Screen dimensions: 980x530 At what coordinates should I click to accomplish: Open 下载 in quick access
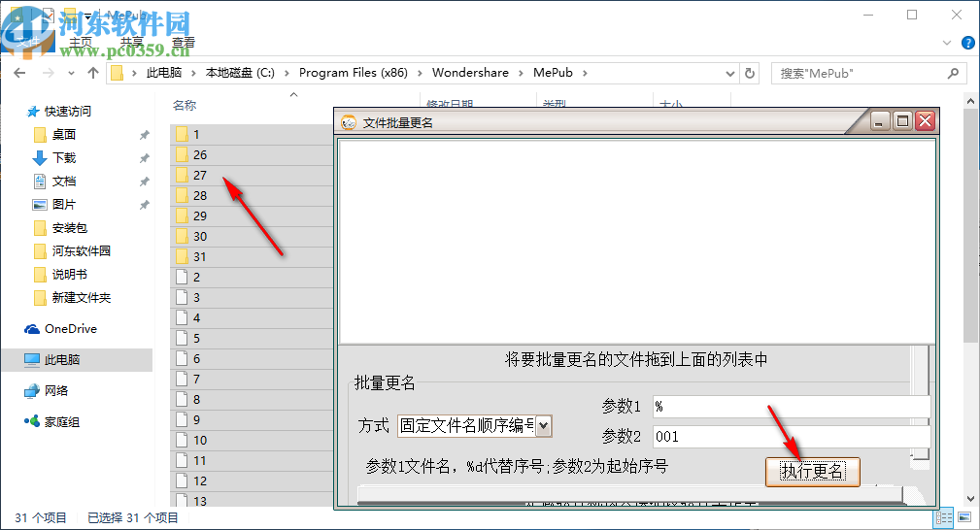(64, 157)
